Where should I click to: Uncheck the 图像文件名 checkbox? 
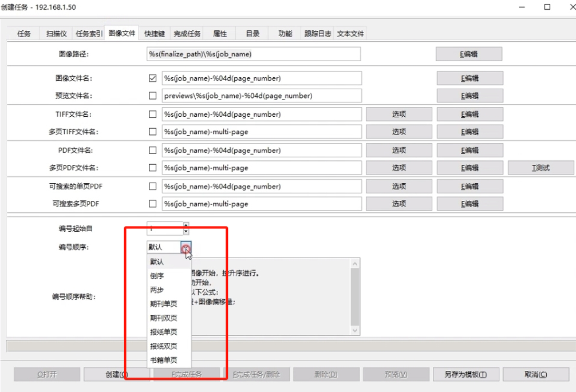pos(152,78)
